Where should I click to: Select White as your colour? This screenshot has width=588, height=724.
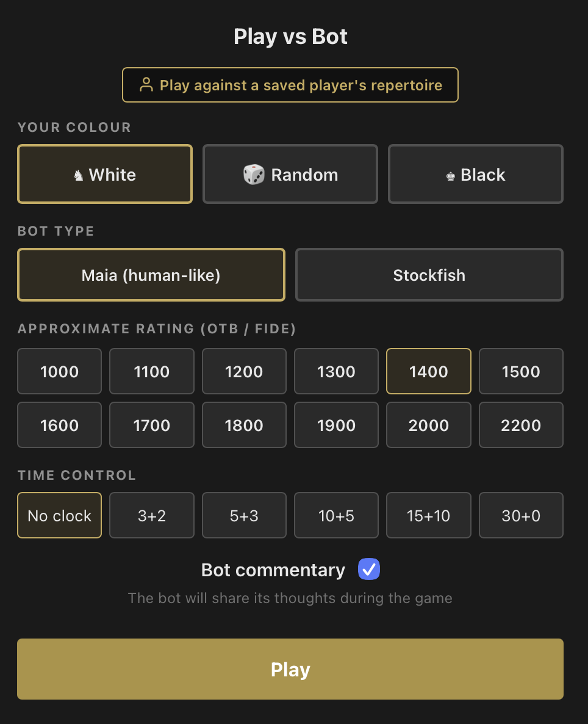[x=104, y=174]
